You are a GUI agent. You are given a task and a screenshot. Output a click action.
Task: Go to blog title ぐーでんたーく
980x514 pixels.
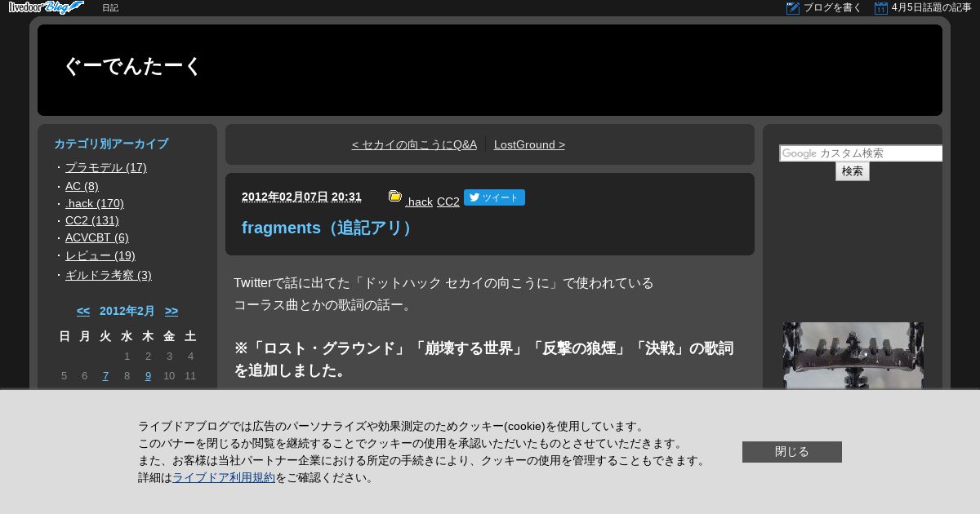tap(132, 67)
